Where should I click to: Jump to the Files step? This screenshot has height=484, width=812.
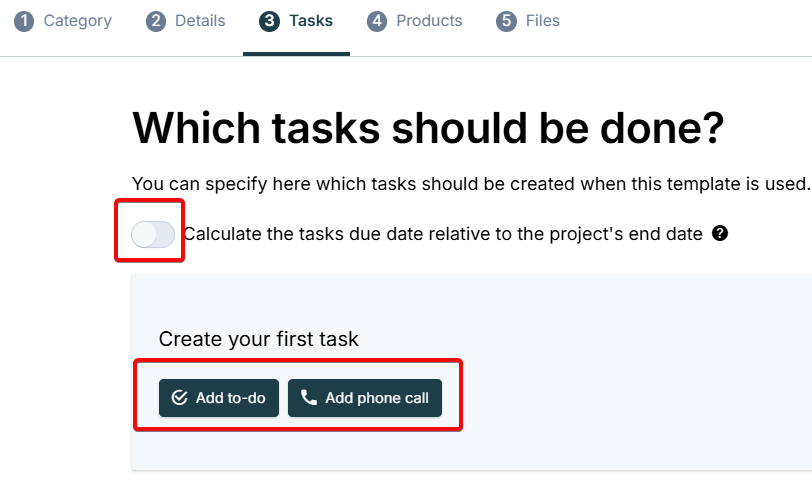[x=528, y=21]
